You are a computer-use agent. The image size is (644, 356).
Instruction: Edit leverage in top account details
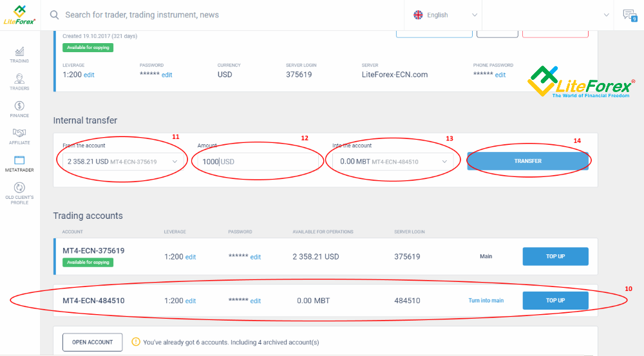click(x=89, y=75)
